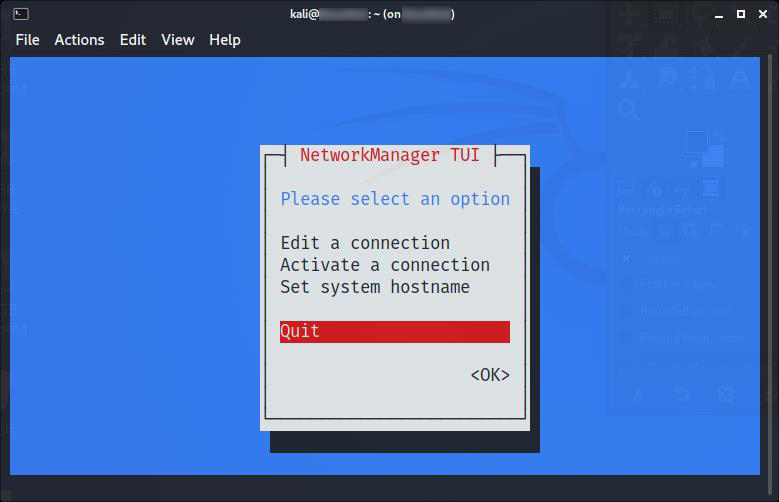Open the Help menu

[x=225, y=40]
